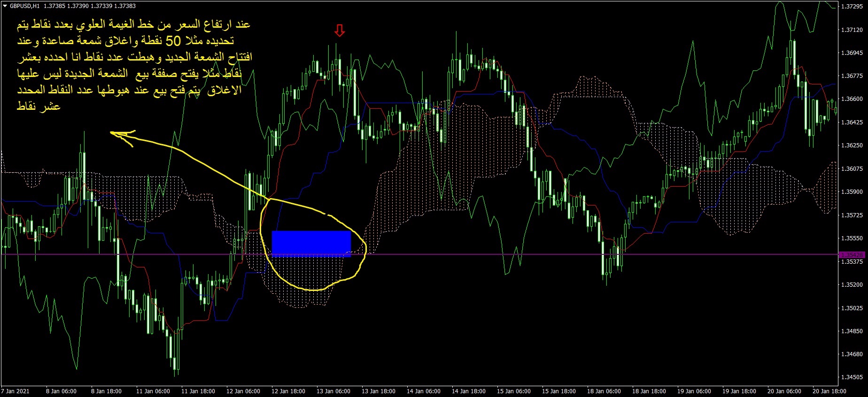Click the 8 Jan 18:00 time label

[x=106, y=391]
